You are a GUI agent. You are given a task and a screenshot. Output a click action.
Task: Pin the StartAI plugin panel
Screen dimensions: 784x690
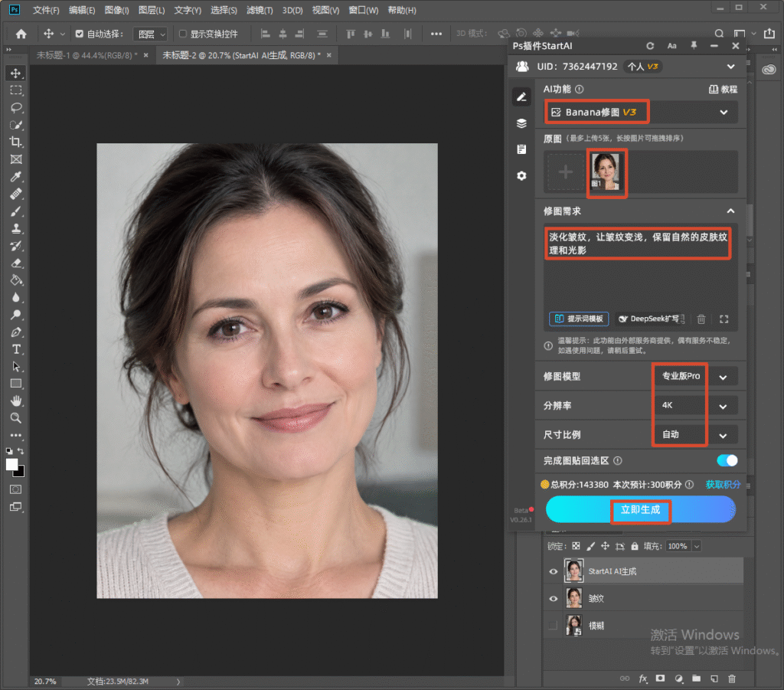click(x=694, y=46)
